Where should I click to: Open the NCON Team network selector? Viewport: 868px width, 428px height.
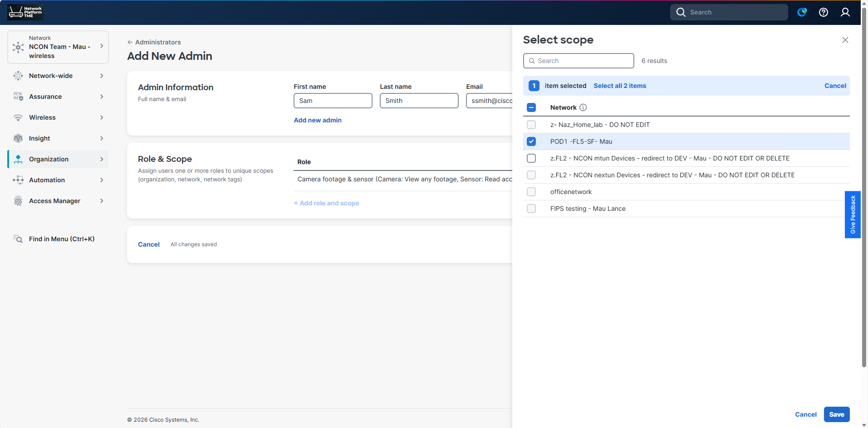(58, 47)
